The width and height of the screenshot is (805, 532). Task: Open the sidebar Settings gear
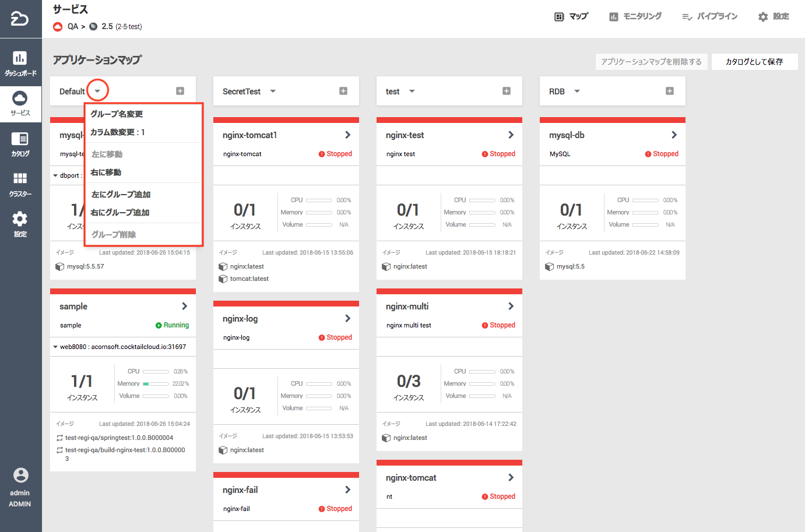pyautogui.click(x=20, y=224)
